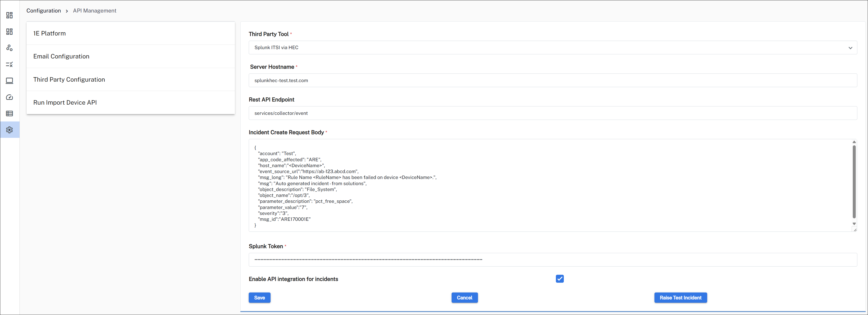Uncheck Enable API integration for incidents
Viewport: 868px width, 315px height.
[x=560, y=279]
